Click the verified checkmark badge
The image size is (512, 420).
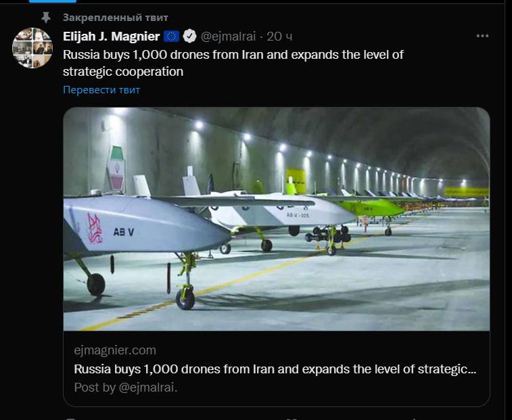190,36
